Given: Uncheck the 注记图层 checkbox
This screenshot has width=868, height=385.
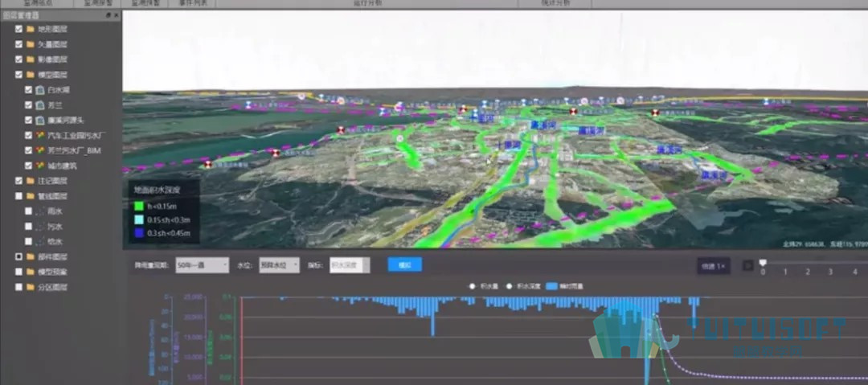Looking at the screenshot, I should click(18, 181).
